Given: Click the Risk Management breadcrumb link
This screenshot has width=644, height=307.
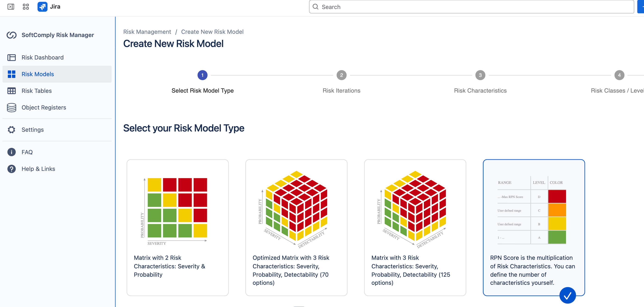Looking at the screenshot, I should (147, 32).
